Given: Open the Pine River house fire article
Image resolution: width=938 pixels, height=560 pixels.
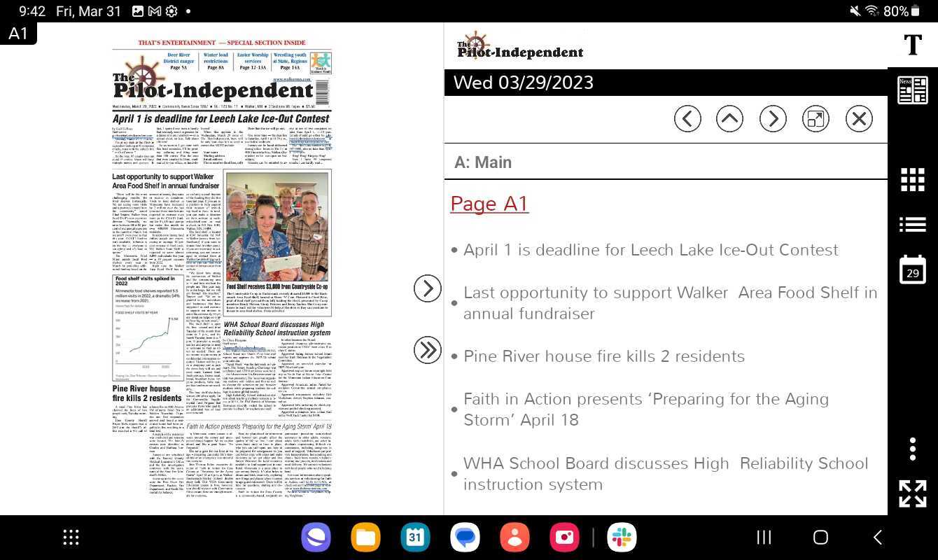Looking at the screenshot, I should click(x=603, y=356).
